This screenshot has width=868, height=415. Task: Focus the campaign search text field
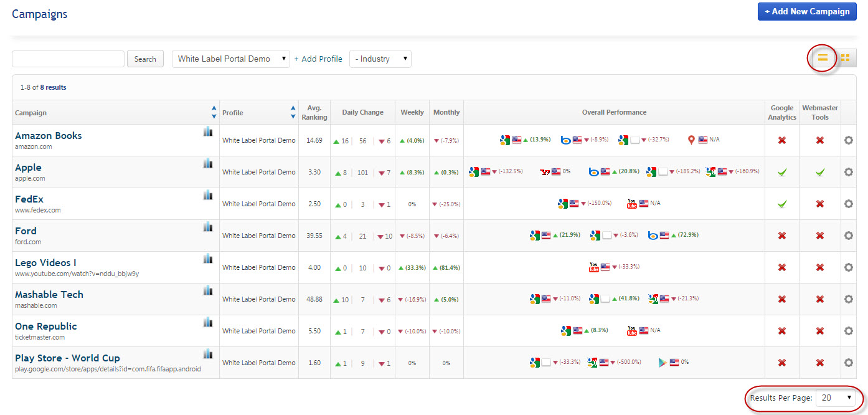68,59
